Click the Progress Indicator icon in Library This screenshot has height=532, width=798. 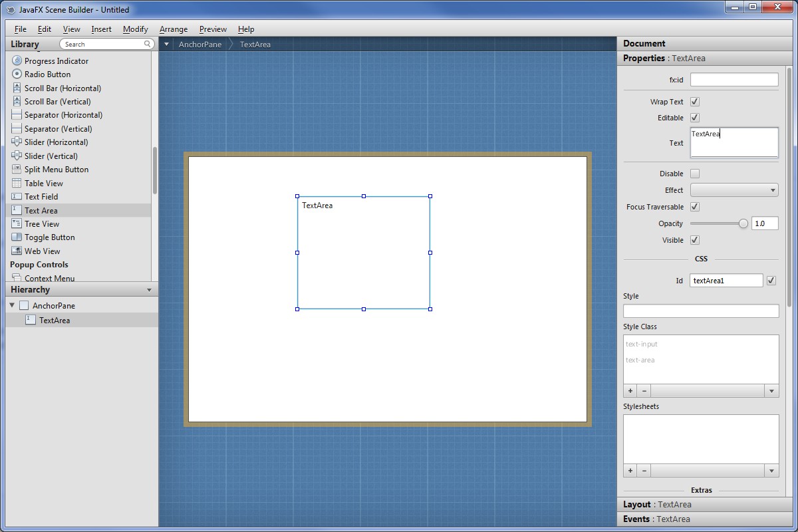(17, 61)
